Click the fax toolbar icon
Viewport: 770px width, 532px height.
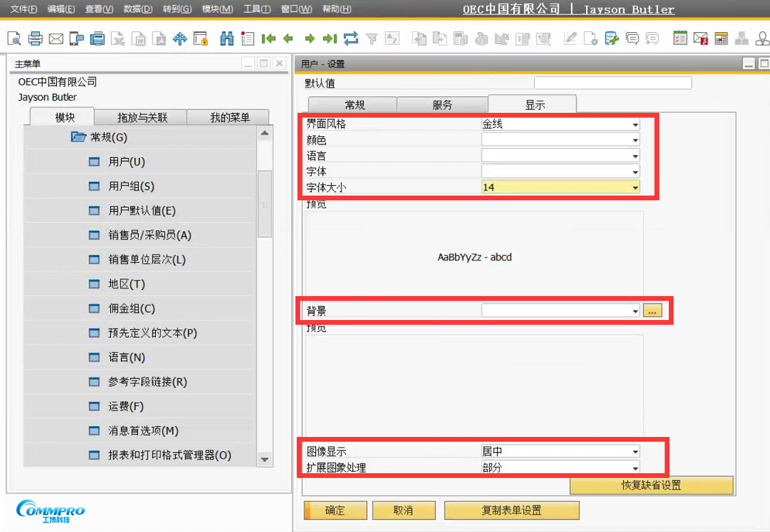(96, 38)
